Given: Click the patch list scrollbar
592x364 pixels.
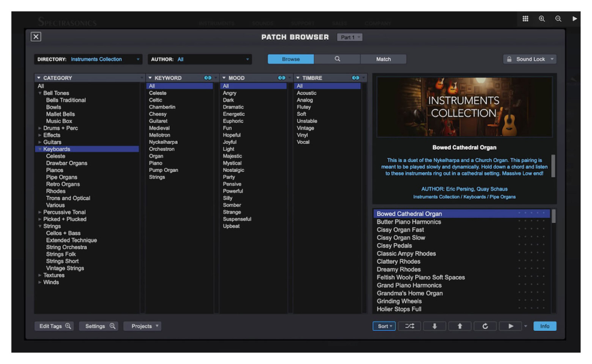Looking at the screenshot, I should pyautogui.click(x=554, y=217).
